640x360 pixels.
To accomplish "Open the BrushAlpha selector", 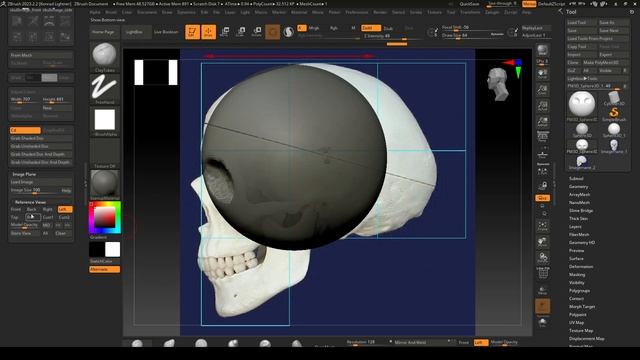I will click(104, 122).
